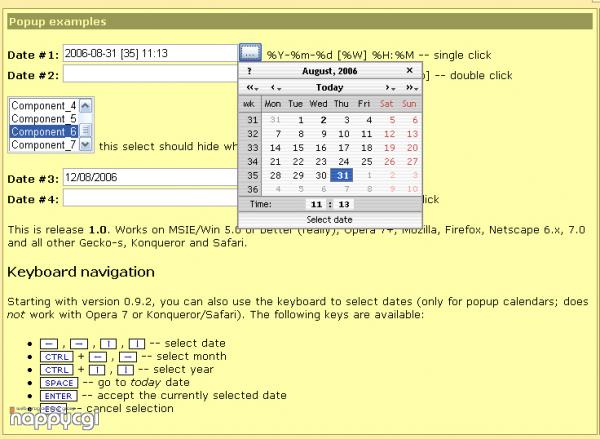Focus the Date #3 input field

[148, 177]
